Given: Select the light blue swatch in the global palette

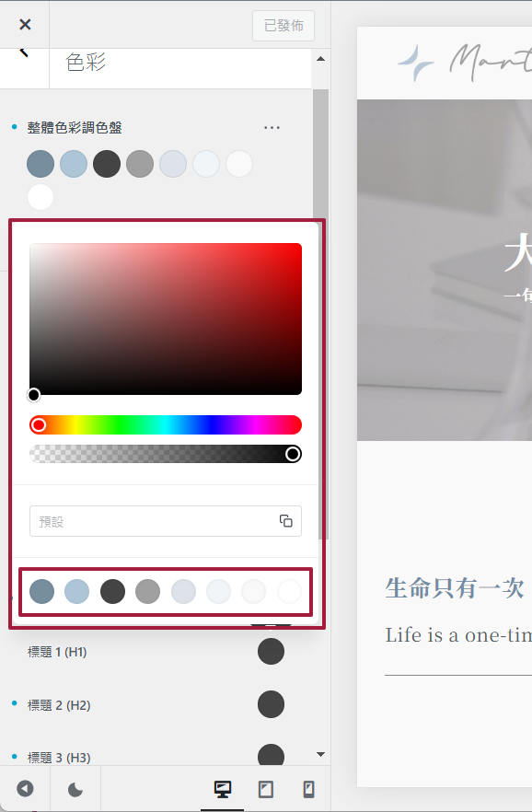Looking at the screenshot, I should point(74,164).
